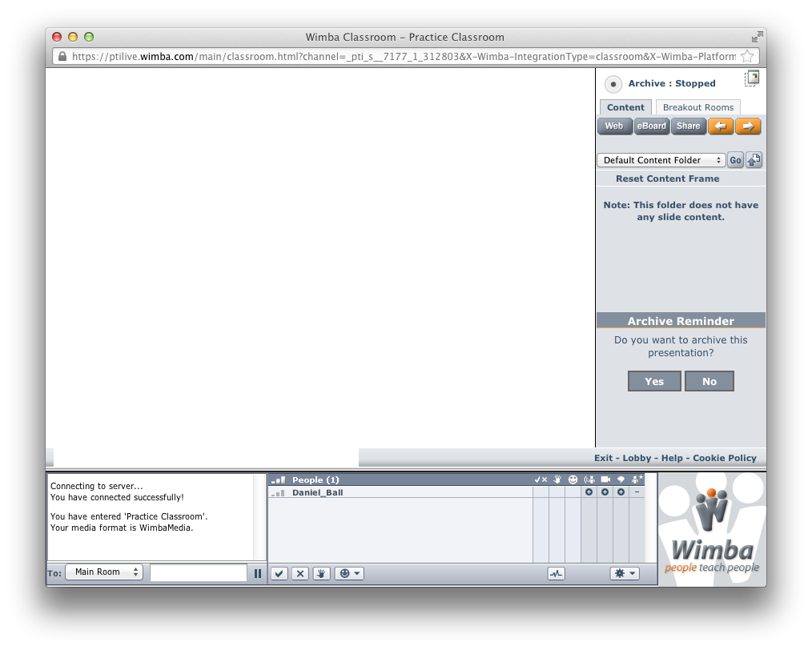
Task: Click the No X status button
Action: [300, 573]
